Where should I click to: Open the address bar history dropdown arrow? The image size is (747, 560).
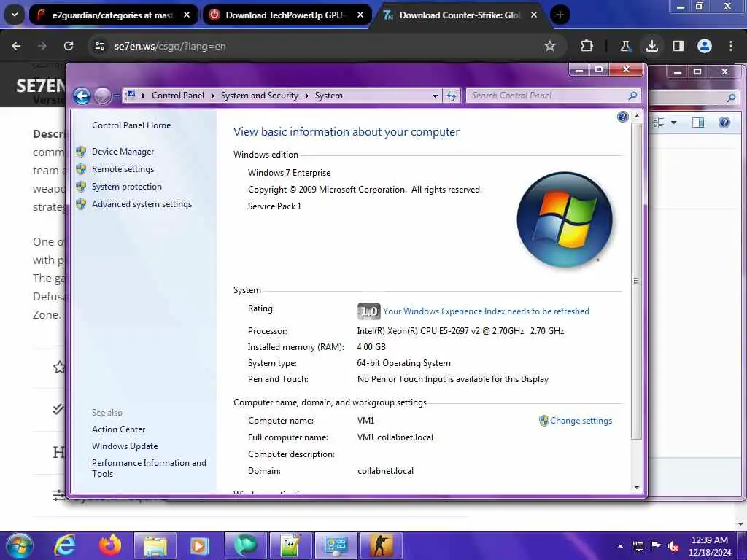[435, 96]
